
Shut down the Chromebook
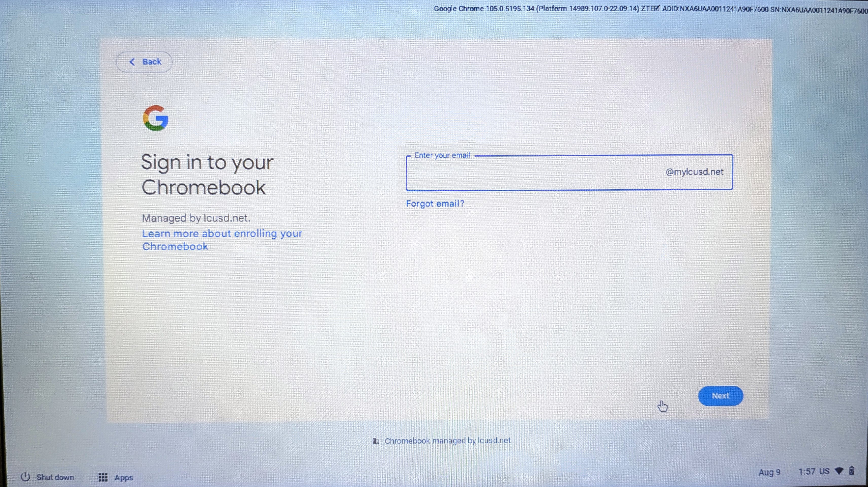47,477
